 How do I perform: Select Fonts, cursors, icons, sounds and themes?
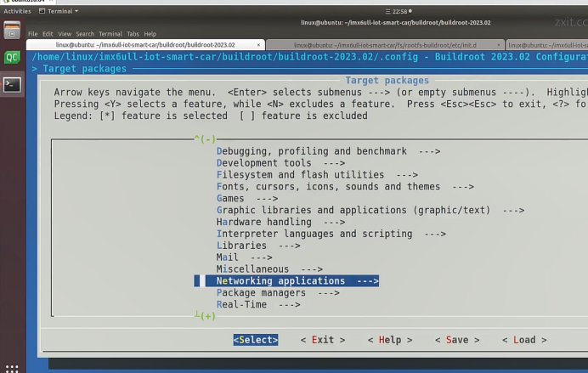pos(345,186)
